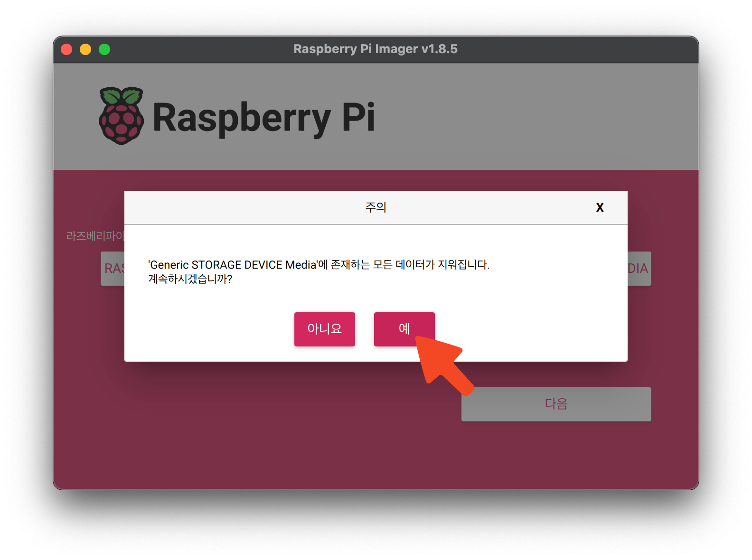Close the 주의 warning dialog with X

coord(600,207)
